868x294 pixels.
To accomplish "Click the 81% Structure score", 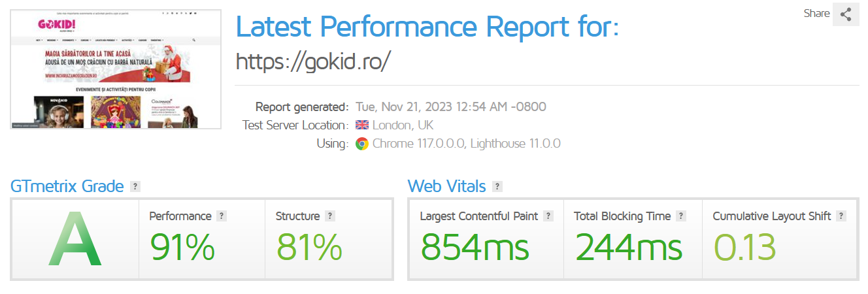I will coord(309,247).
